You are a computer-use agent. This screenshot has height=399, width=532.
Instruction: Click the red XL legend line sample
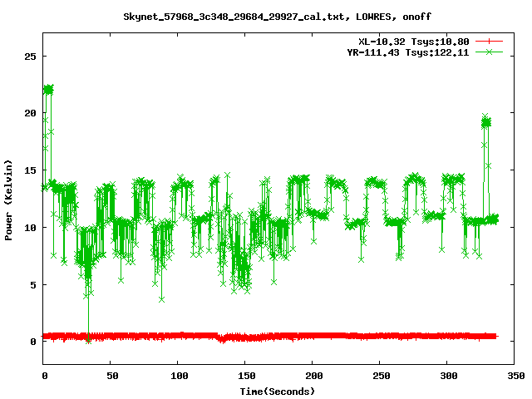click(489, 42)
